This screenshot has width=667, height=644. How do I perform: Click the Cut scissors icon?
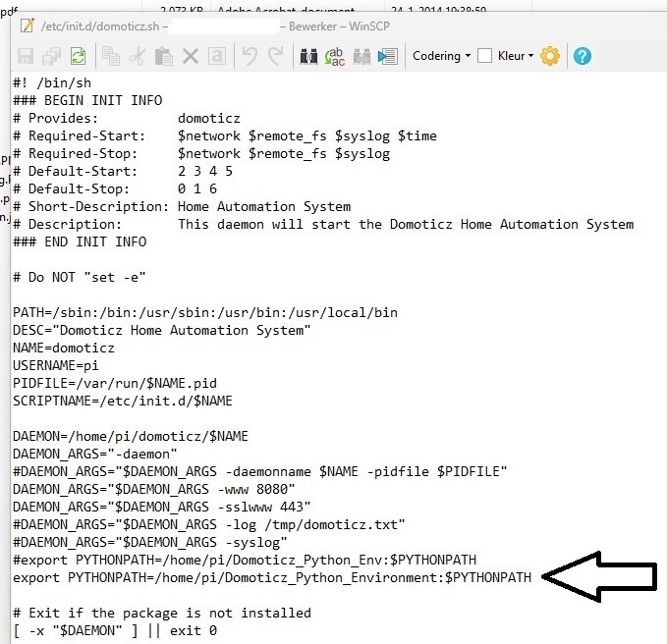139,56
